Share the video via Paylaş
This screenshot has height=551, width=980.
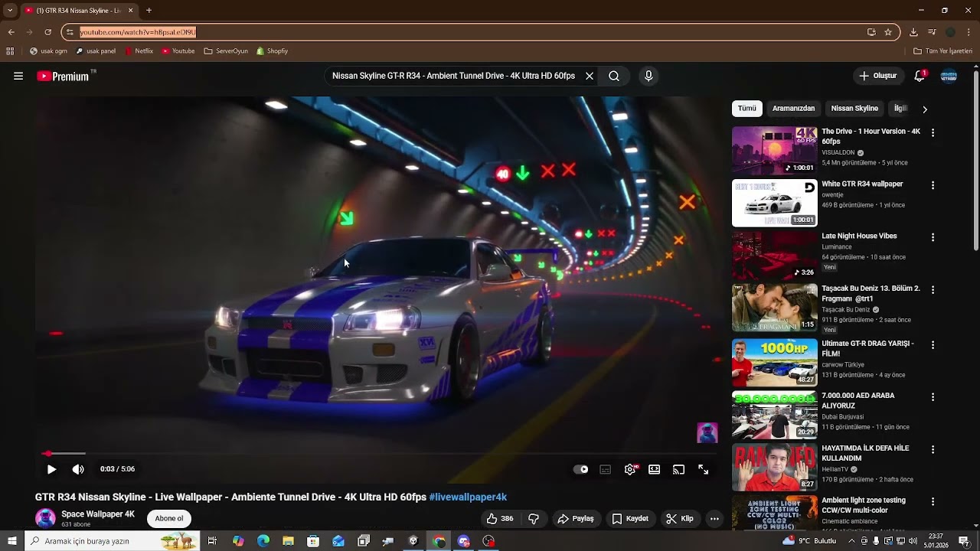tap(576, 518)
